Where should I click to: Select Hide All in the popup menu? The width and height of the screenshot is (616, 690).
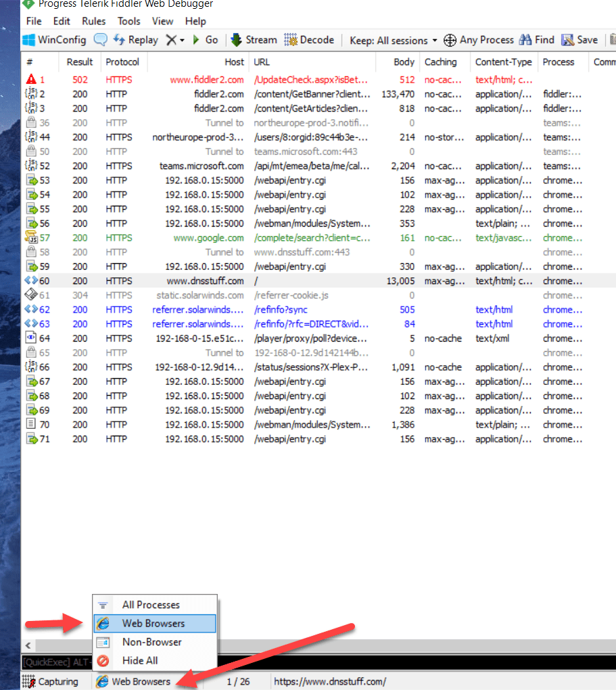tap(140, 660)
